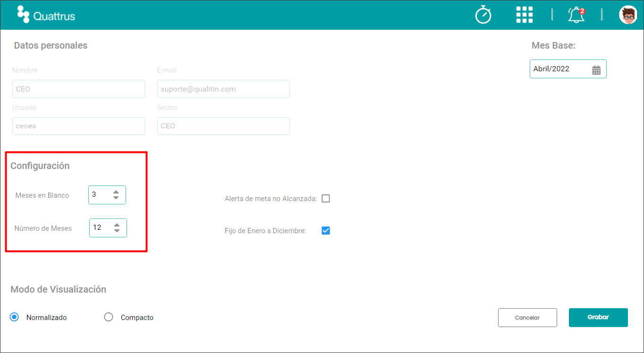
Task: Click the Quattrus logo
Action: point(46,15)
